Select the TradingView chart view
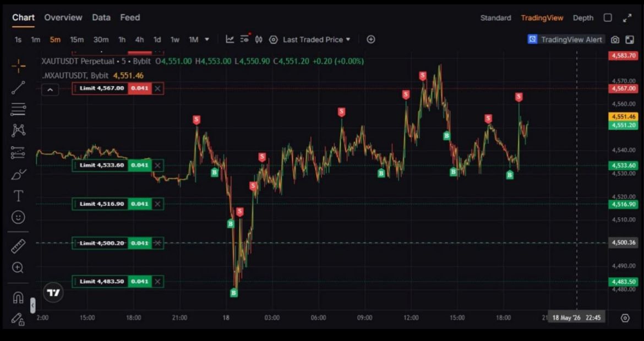Image resolution: width=644 pixels, height=341 pixels. point(542,18)
